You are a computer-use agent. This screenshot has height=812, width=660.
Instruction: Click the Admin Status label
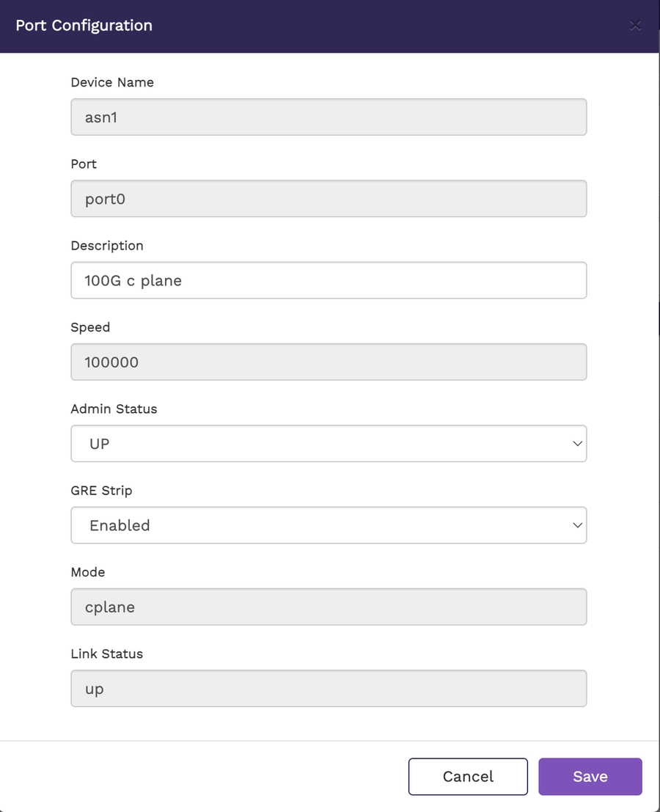114,409
